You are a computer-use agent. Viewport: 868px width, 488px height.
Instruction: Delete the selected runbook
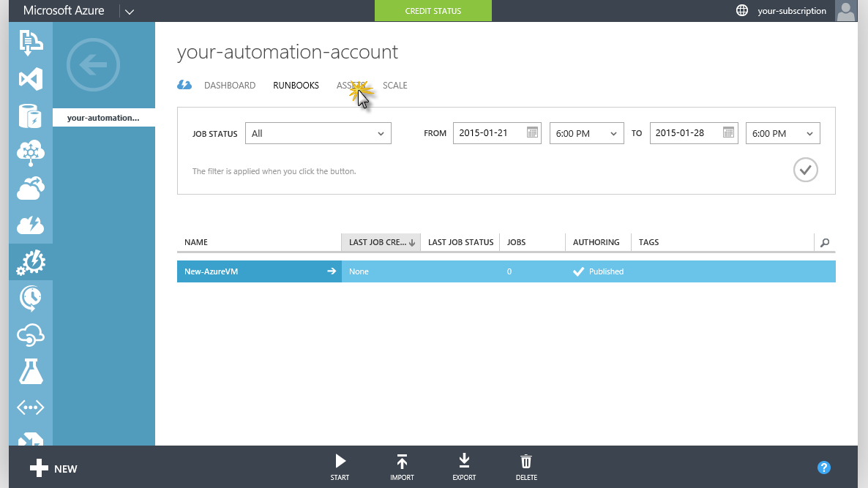pyautogui.click(x=526, y=467)
